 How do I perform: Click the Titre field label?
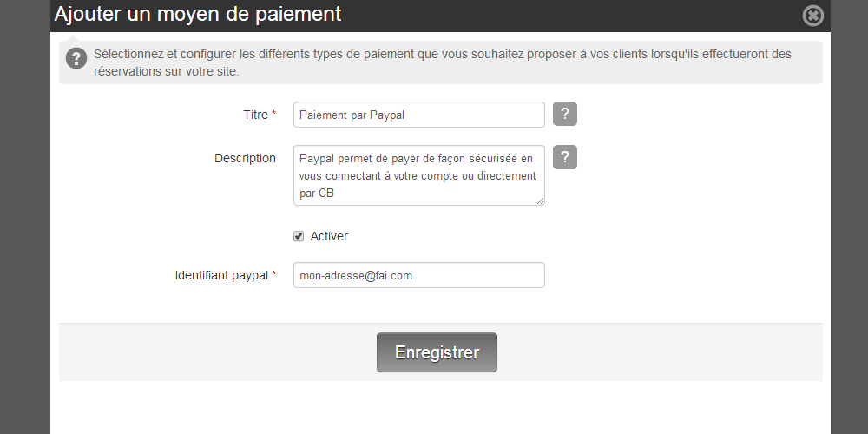(256, 115)
